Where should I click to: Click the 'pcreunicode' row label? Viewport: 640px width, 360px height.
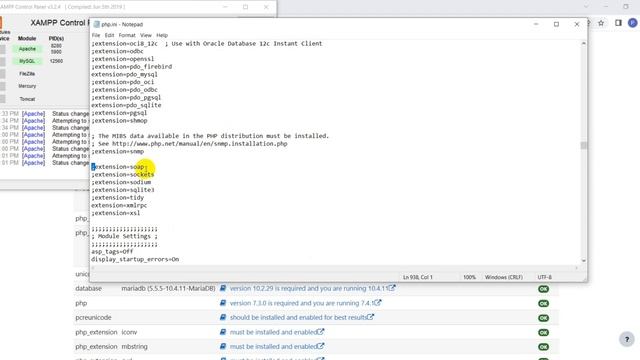(93, 317)
